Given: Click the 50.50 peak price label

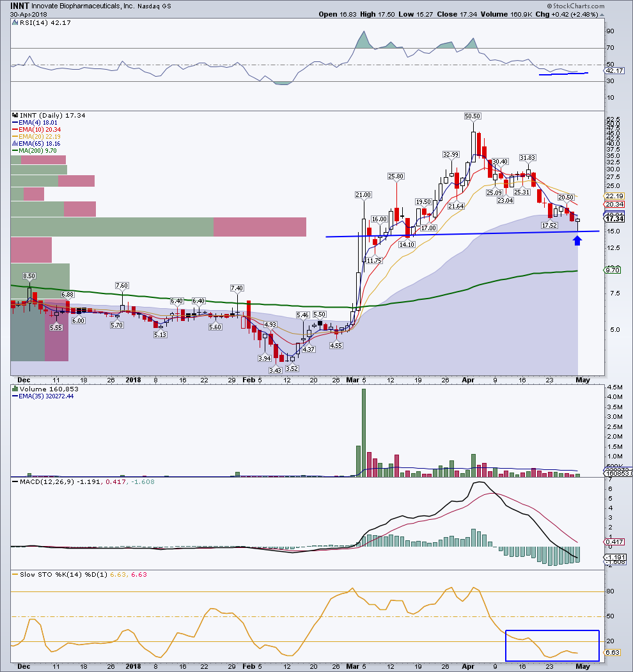Looking at the screenshot, I should [x=473, y=116].
